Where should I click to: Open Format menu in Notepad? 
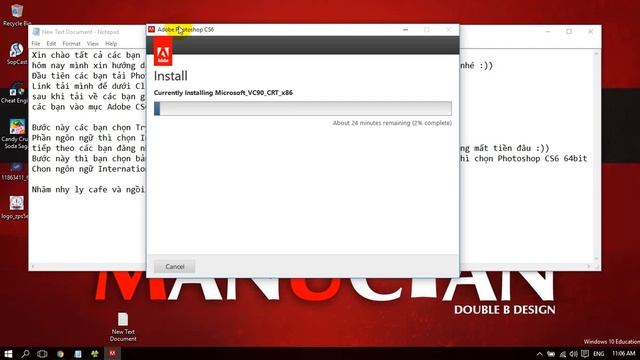71,44
